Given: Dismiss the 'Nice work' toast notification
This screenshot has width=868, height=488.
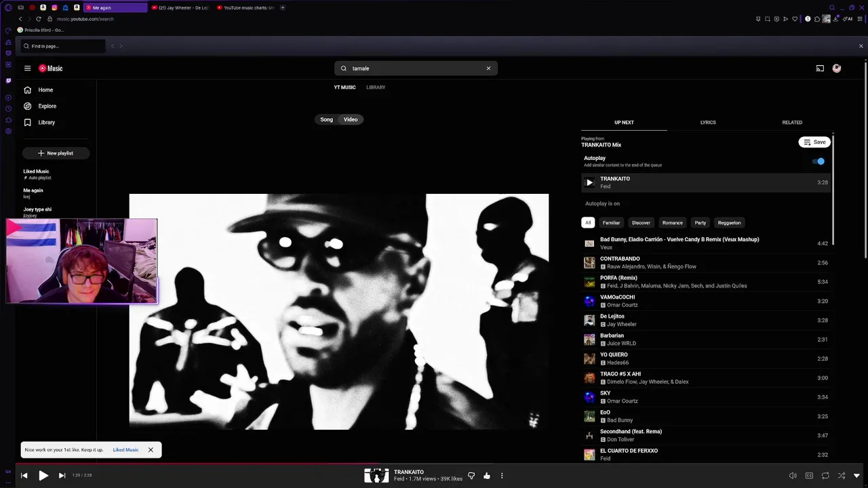Looking at the screenshot, I should click(x=151, y=450).
